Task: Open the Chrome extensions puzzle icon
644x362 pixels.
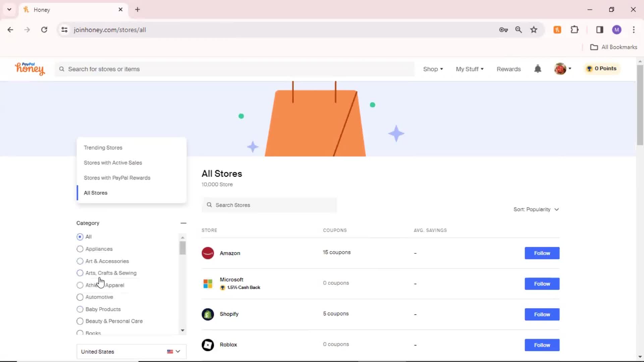Action: 575,30
